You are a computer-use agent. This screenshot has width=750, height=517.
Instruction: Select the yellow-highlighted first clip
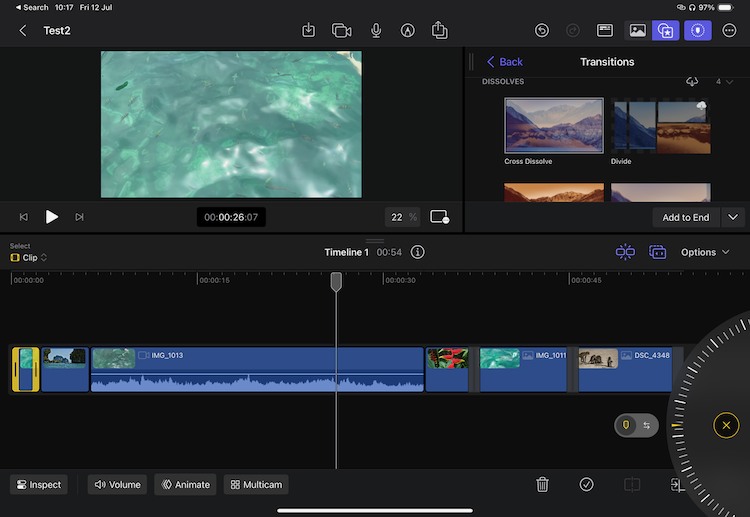[x=25, y=370]
